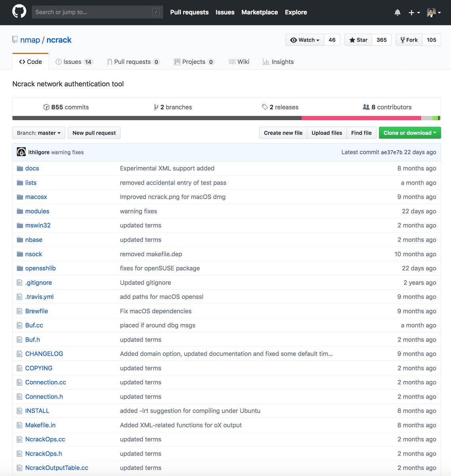Viewport: 451px width, 476px height.
Task: Open Explore in top navigation
Action: 296,12
